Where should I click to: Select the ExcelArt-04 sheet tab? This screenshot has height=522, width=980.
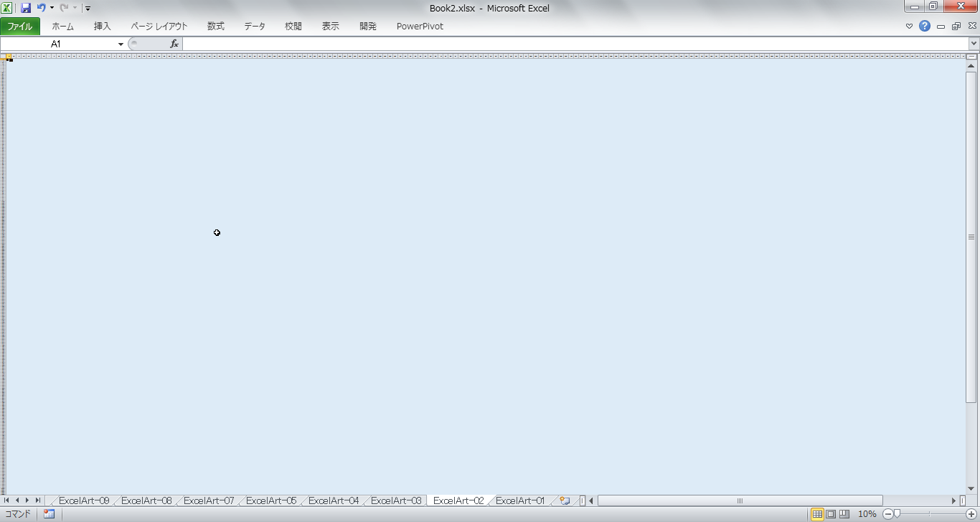click(x=334, y=500)
